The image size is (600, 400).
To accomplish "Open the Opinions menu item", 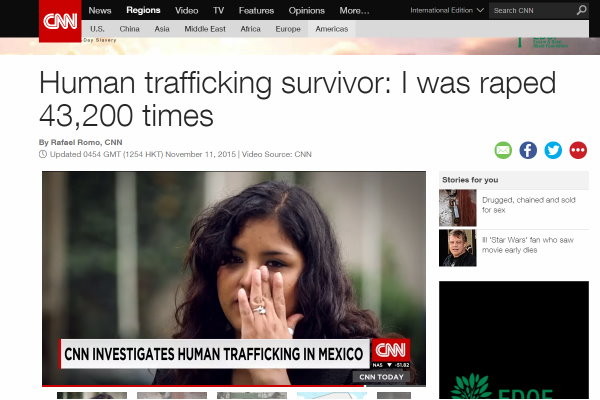I will [307, 11].
